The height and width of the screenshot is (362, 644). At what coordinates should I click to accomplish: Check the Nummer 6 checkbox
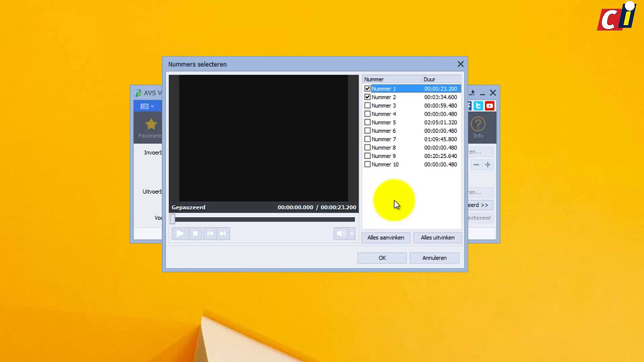pyautogui.click(x=367, y=131)
